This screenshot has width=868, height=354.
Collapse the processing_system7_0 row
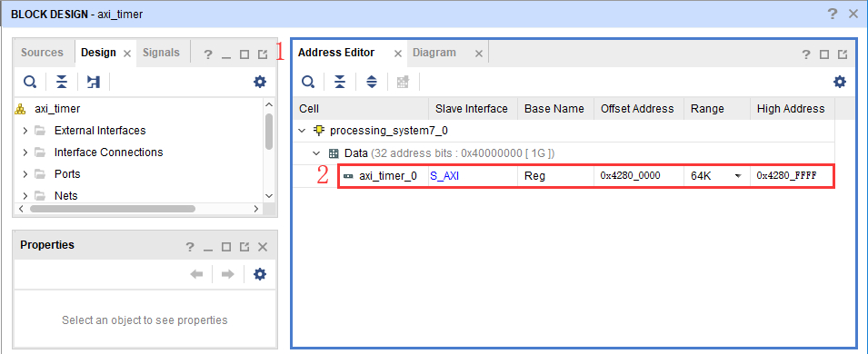coord(302,131)
